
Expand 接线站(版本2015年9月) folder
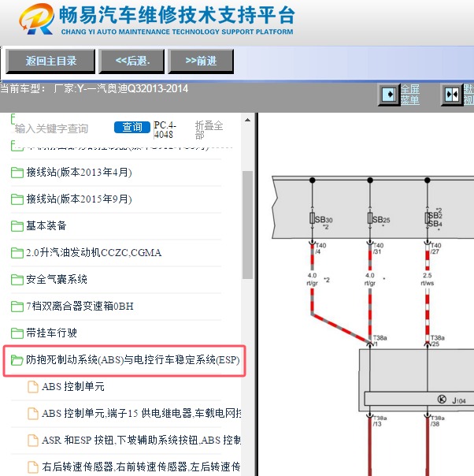coord(79,199)
